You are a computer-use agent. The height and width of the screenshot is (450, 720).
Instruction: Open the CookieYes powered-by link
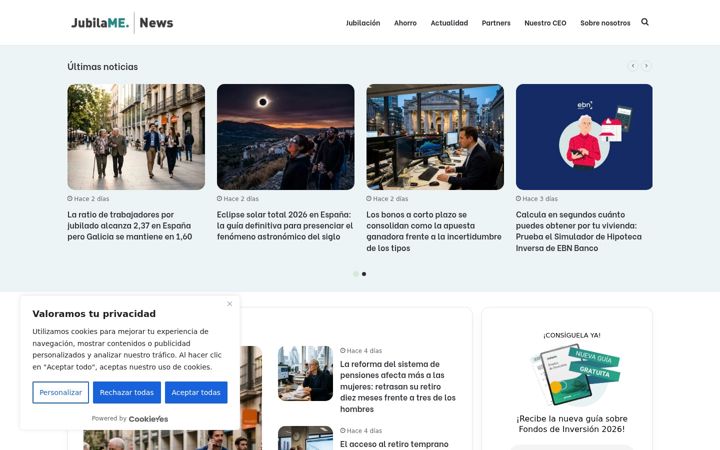click(x=148, y=419)
